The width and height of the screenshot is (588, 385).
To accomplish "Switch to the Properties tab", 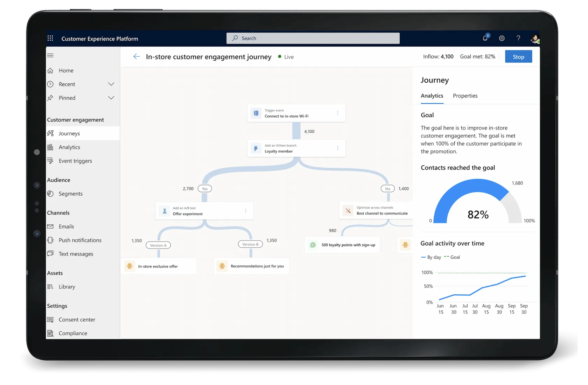I will pos(465,96).
